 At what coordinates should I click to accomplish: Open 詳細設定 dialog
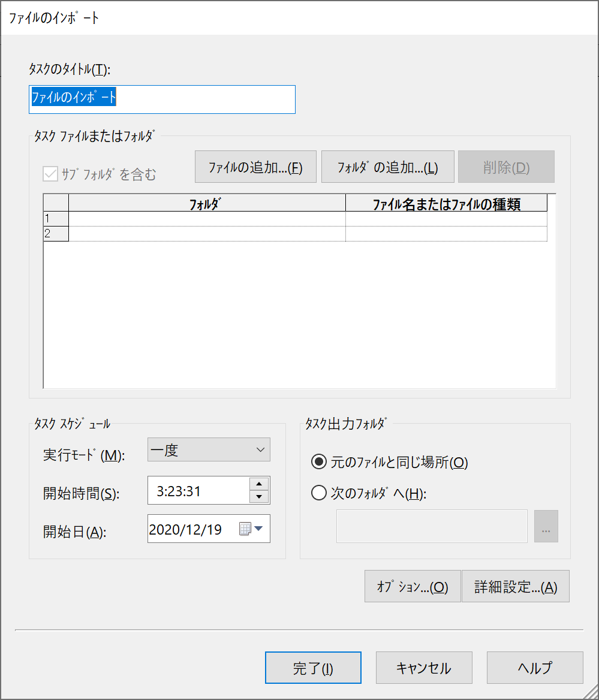point(515,587)
